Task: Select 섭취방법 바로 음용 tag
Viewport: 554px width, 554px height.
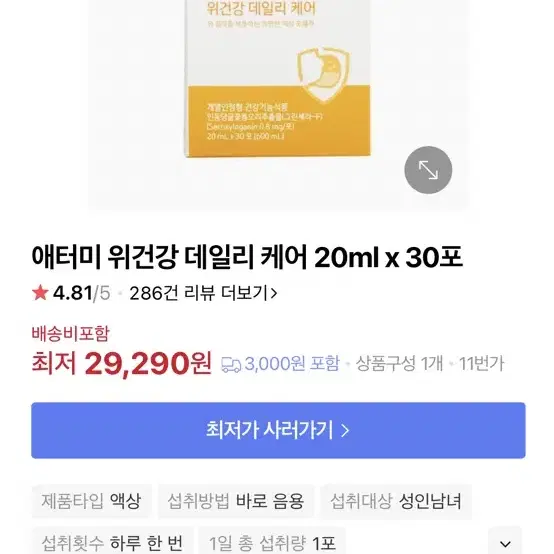Action: click(236, 501)
